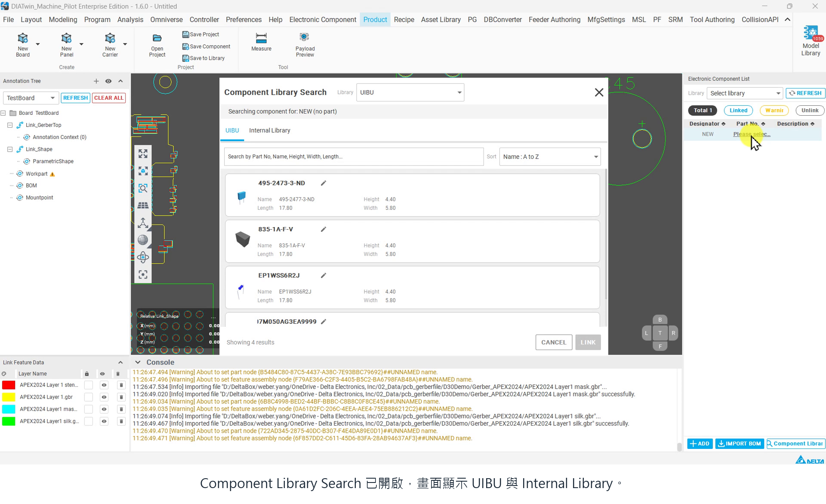
Task: Open Select library dropdown in Electronic Component List
Action: [745, 93]
